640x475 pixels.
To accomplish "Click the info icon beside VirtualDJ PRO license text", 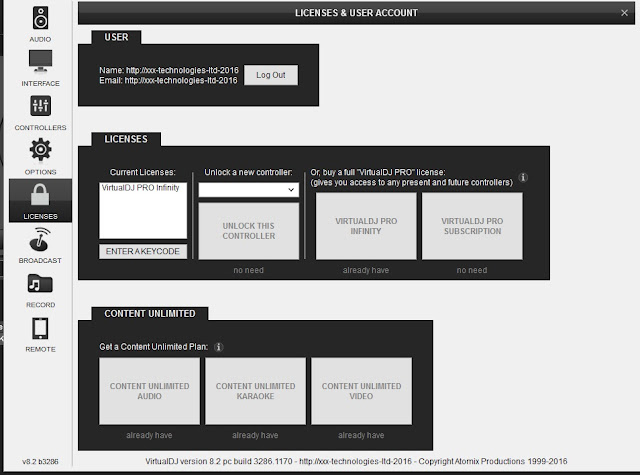I will pyautogui.click(x=523, y=178).
